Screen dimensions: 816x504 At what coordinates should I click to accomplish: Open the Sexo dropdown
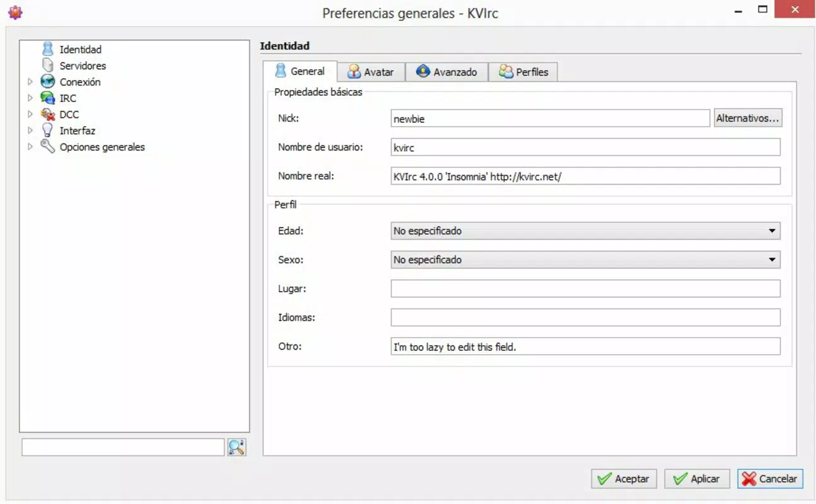tap(585, 260)
